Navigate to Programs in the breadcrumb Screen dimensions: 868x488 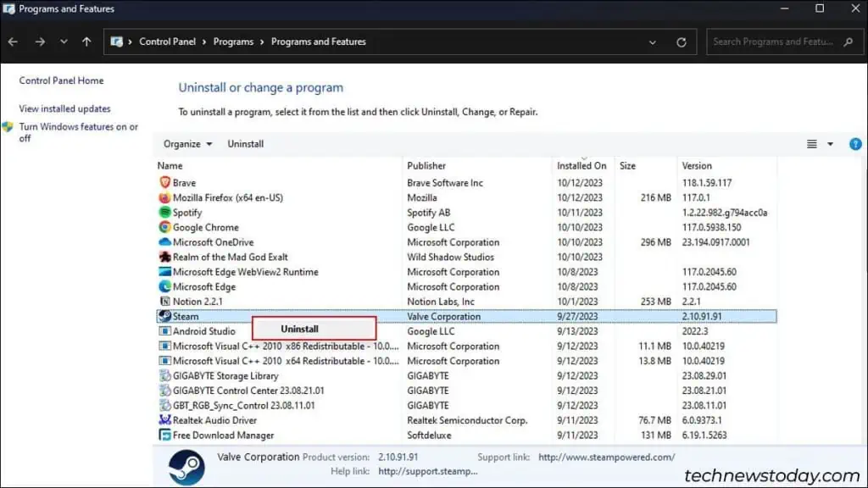[233, 41]
